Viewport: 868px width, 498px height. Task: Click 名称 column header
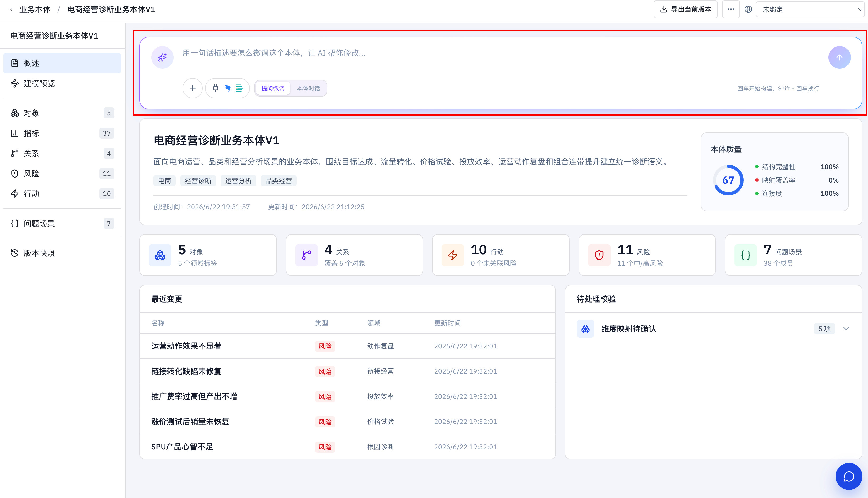158,323
